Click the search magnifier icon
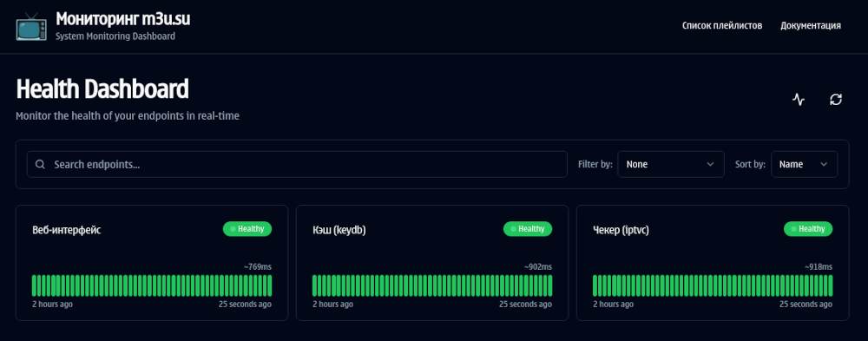868x341 pixels. [x=40, y=164]
